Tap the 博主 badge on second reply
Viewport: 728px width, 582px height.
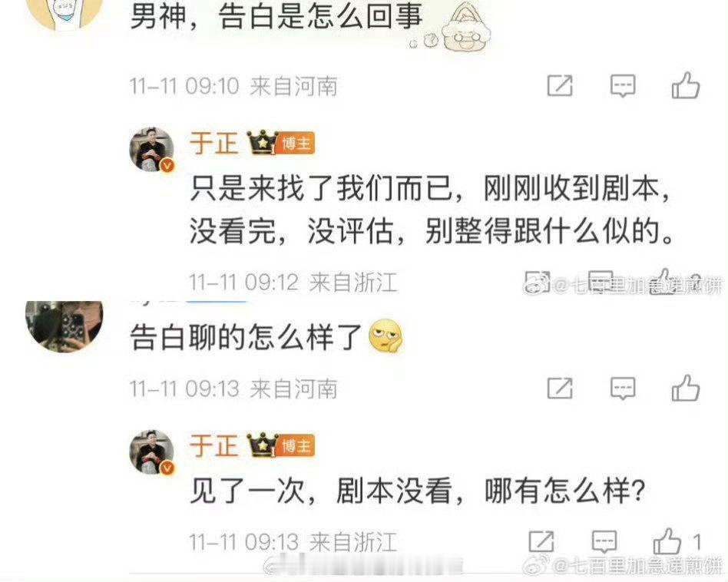click(x=296, y=446)
